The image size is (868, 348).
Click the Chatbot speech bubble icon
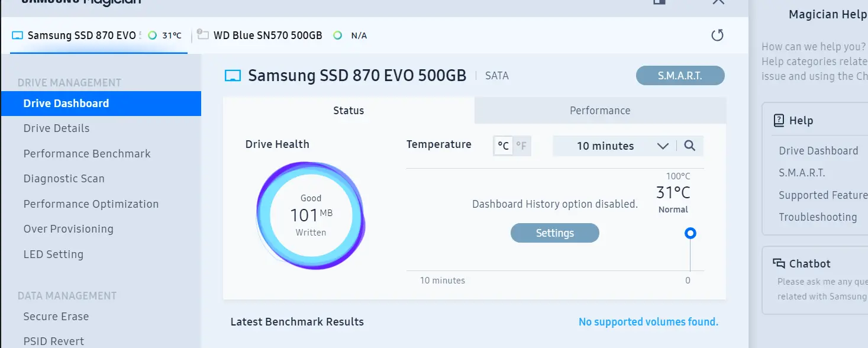[779, 263]
